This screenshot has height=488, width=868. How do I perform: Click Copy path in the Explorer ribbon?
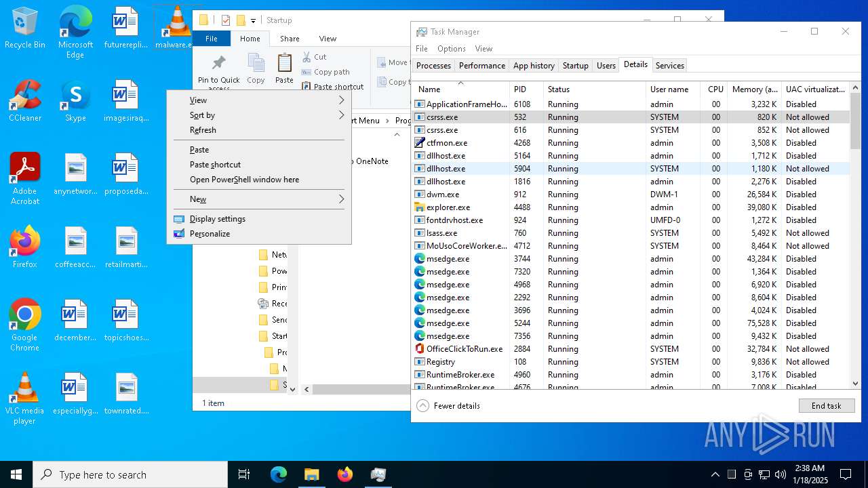(x=325, y=72)
